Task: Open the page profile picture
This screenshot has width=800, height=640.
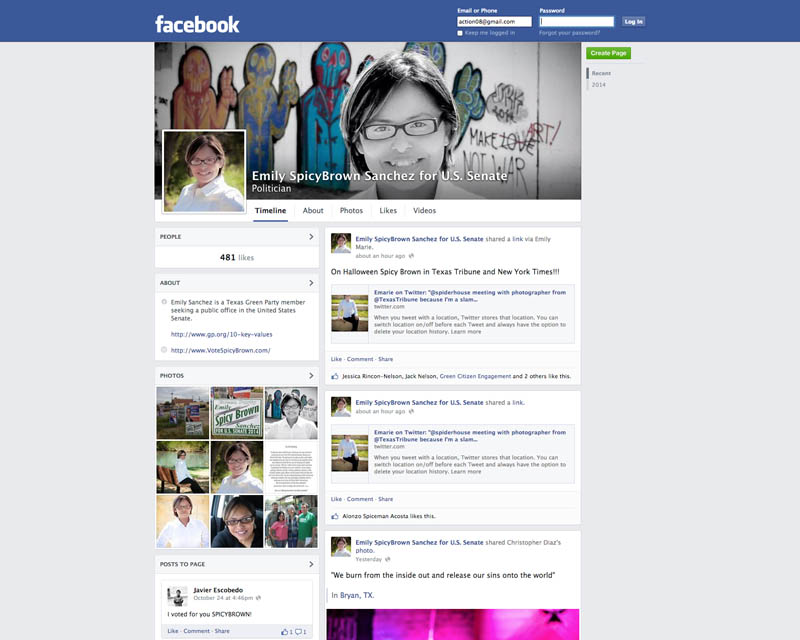Action: [x=204, y=171]
